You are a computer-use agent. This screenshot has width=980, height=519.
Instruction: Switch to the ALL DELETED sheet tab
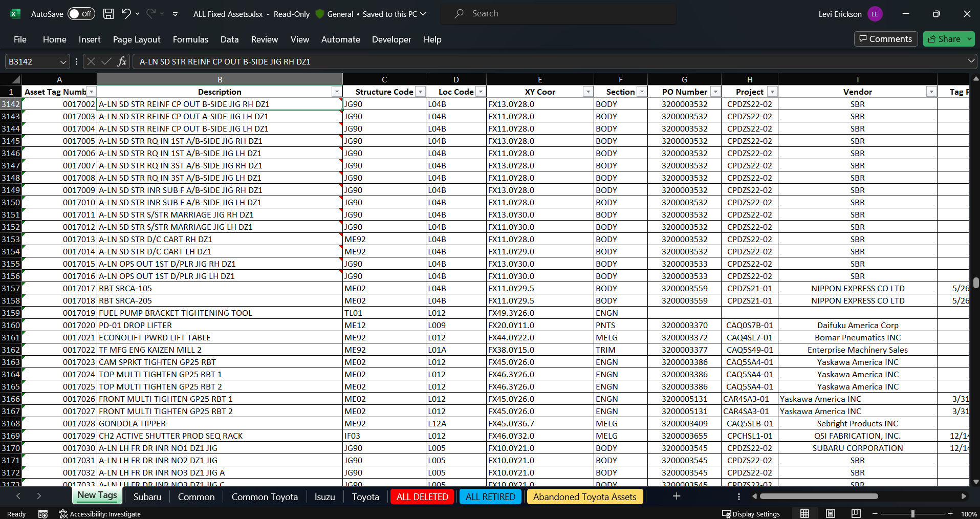pos(422,496)
